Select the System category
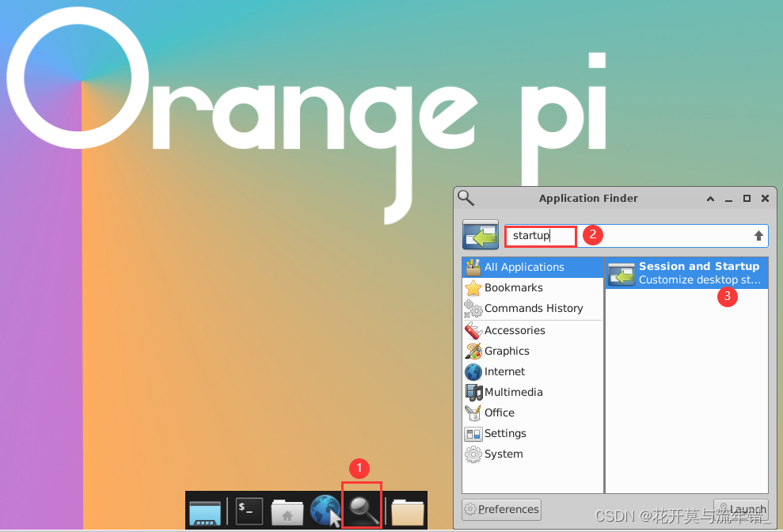The width and height of the screenshot is (783, 532). point(533,454)
